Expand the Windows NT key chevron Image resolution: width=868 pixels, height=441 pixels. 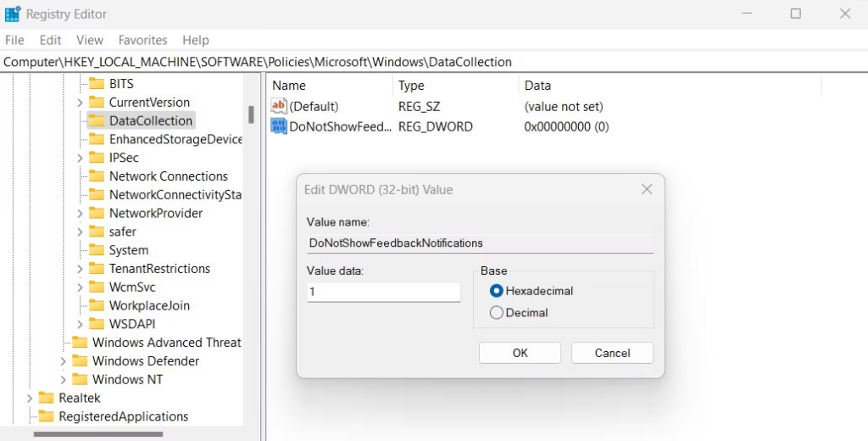click(63, 379)
